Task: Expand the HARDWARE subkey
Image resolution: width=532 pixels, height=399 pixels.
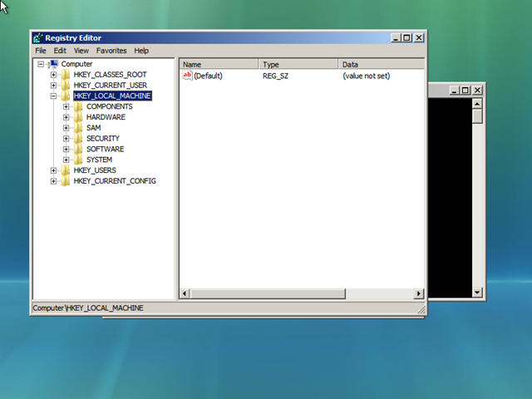Action: click(x=66, y=117)
